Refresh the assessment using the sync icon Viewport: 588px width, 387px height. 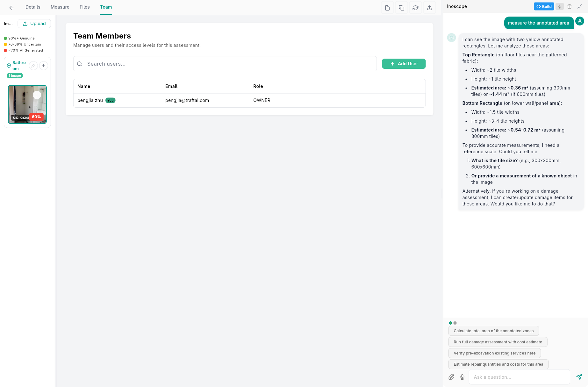415,7
